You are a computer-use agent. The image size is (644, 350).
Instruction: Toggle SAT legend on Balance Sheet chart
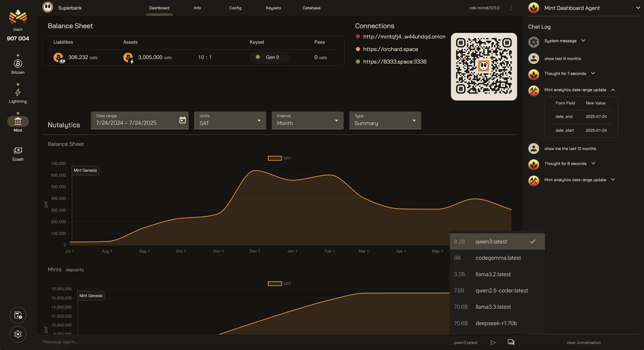tap(275, 158)
